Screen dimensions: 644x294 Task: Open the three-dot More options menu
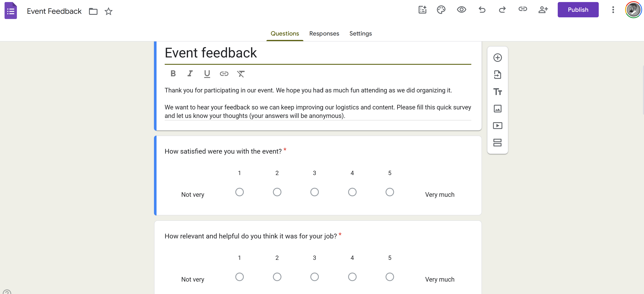coord(613,10)
